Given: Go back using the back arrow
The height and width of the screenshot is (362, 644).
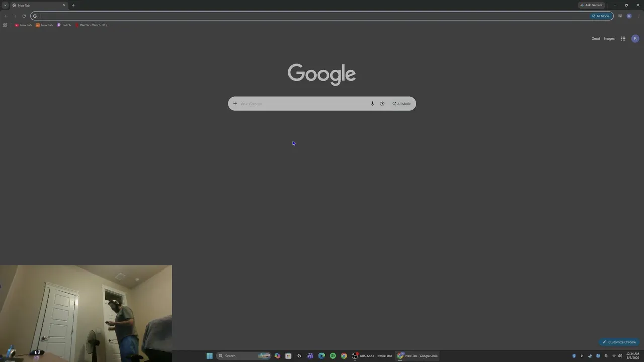Looking at the screenshot, I should 6,16.
